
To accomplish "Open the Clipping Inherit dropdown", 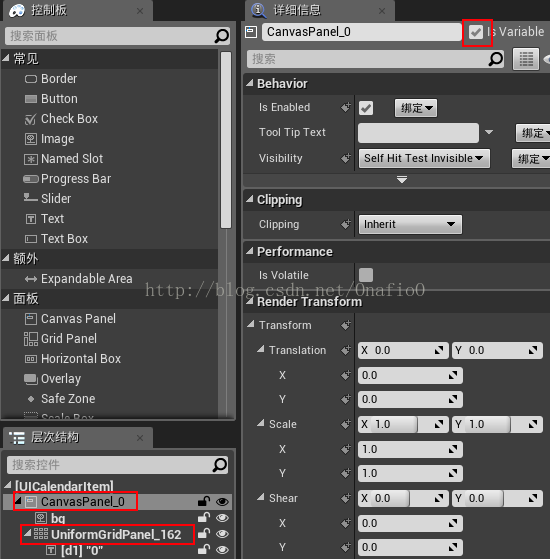I will pos(410,224).
